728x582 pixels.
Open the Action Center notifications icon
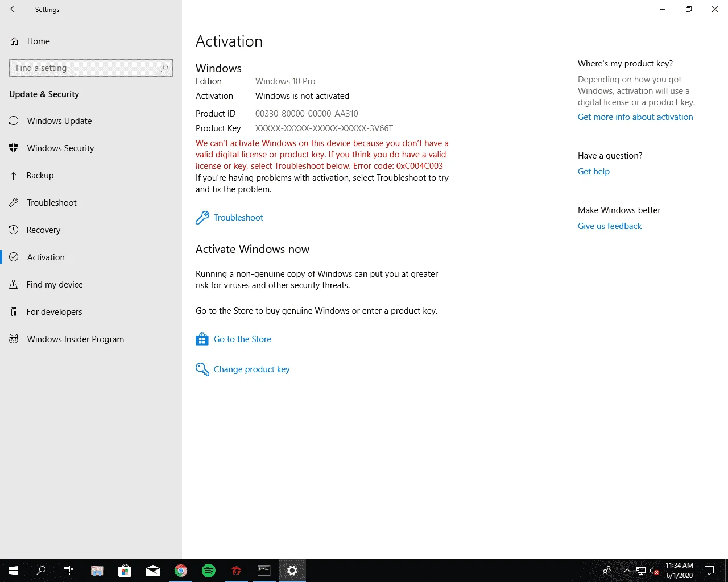[x=709, y=571]
